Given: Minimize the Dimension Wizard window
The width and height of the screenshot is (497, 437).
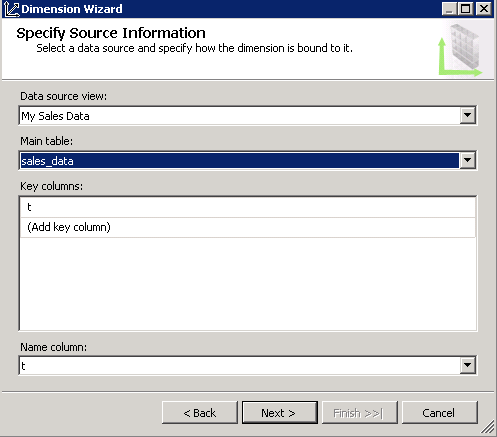Looking at the screenshot, I should [x=449, y=9].
